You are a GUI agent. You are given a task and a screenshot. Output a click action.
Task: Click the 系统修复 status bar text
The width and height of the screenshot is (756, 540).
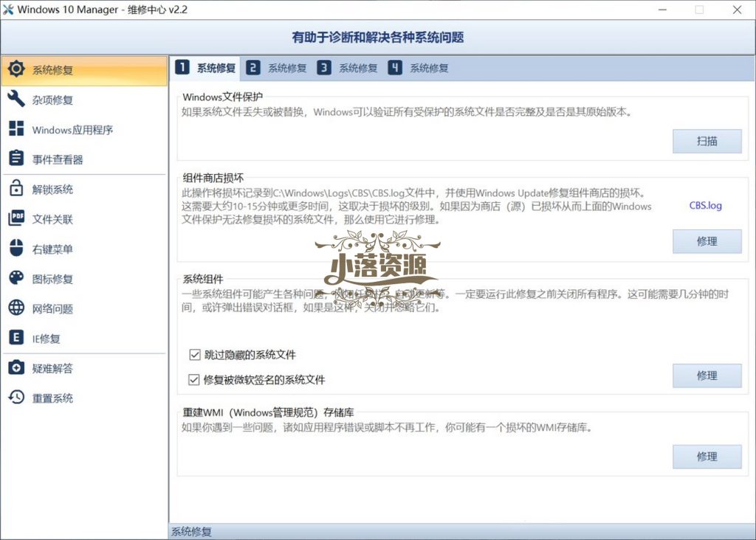pos(191,532)
